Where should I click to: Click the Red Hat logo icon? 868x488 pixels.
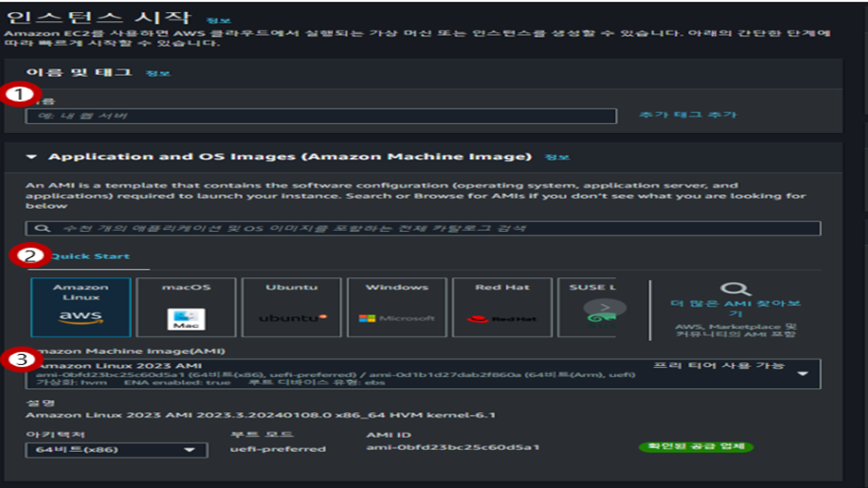[x=502, y=319]
